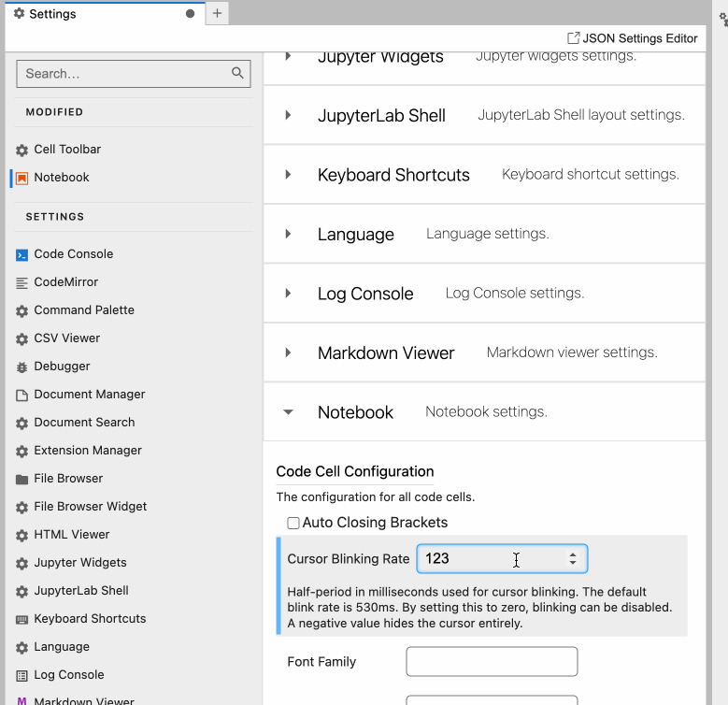Click the File Browser Widget gear icon

click(21, 507)
